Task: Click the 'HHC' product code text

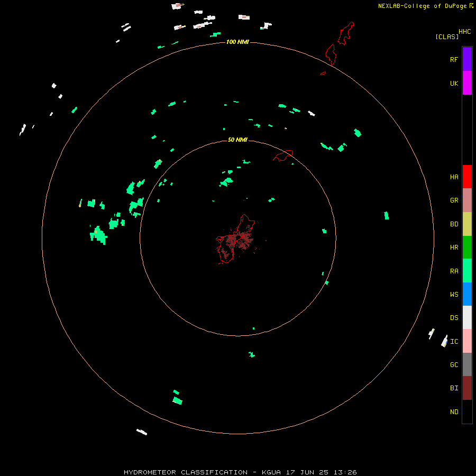Action: (464, 32)
